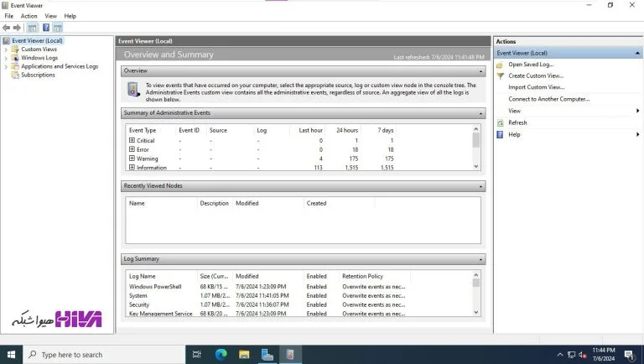Image resolution: width=644 pixels, height=364 pixels.
Task: Expand the Windows Logs tree node
Action: [x=6, y=58]
